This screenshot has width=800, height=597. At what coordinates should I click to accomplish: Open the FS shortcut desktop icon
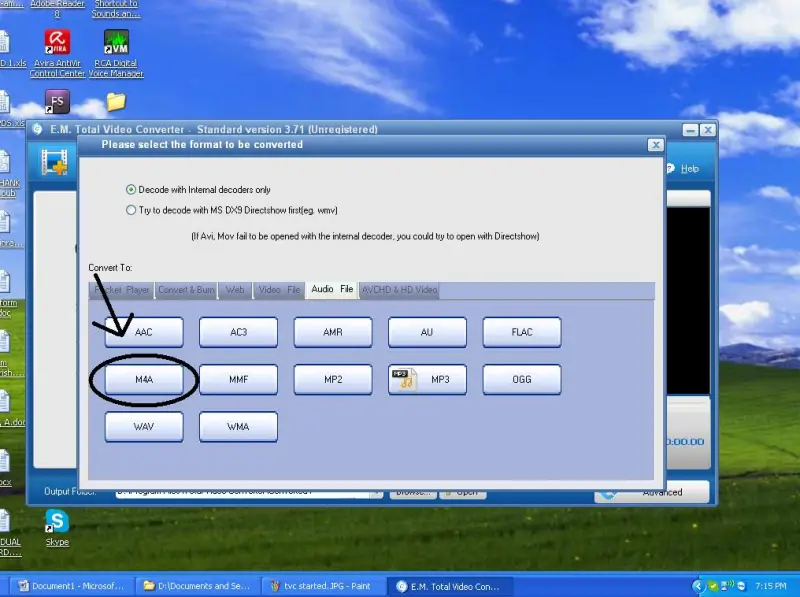57,102
